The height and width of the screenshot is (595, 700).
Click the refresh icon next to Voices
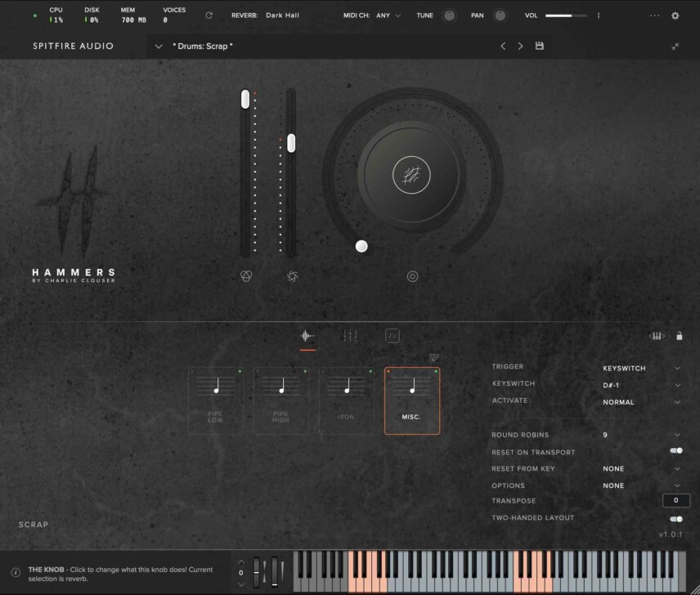pos(209,16)
